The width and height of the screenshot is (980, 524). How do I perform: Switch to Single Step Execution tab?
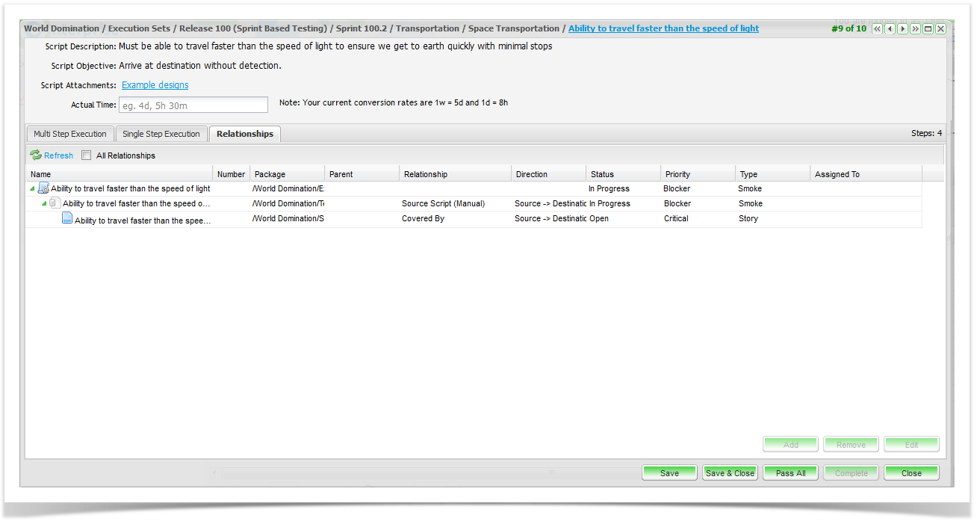click(x=161, y=134)
